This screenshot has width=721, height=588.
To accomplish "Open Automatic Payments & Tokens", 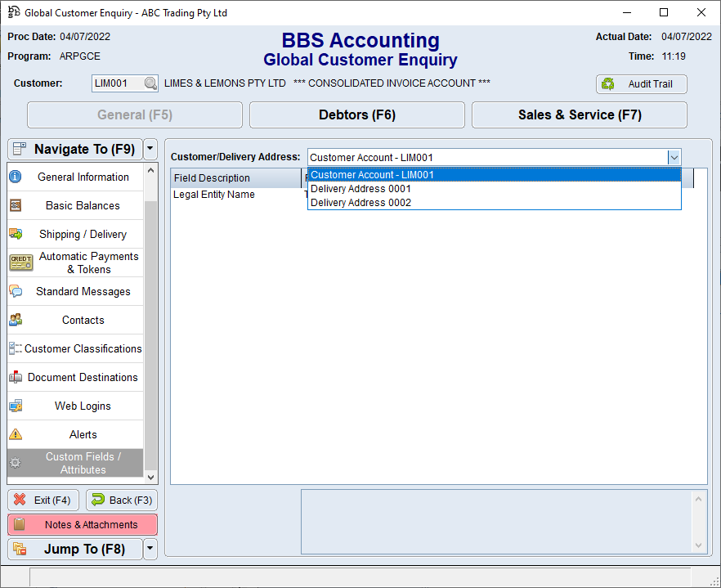I will tap(83, 263).
